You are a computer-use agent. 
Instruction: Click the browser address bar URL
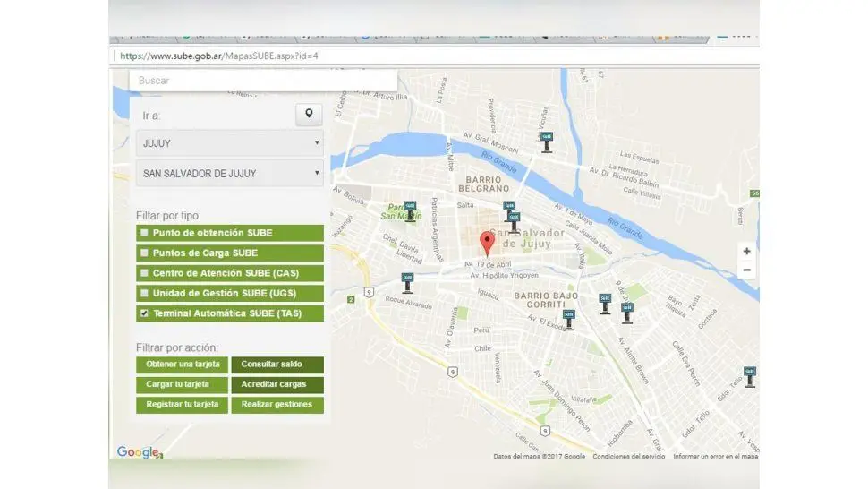219,56
